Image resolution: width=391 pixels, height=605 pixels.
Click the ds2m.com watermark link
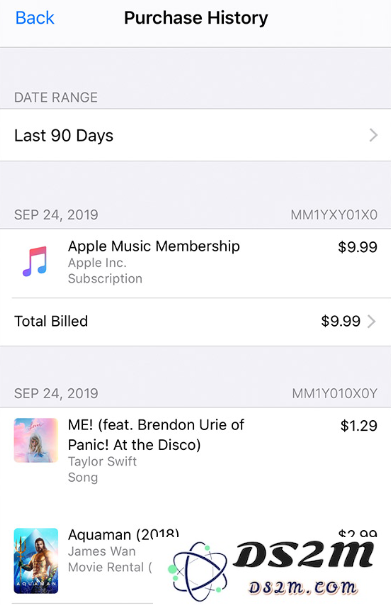[x=303, y=587]
